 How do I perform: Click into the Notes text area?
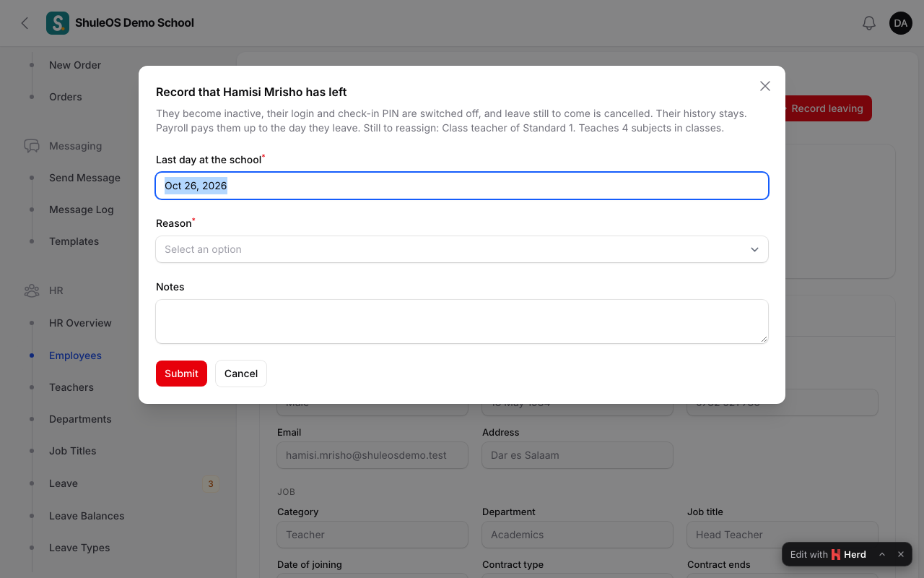462,322
